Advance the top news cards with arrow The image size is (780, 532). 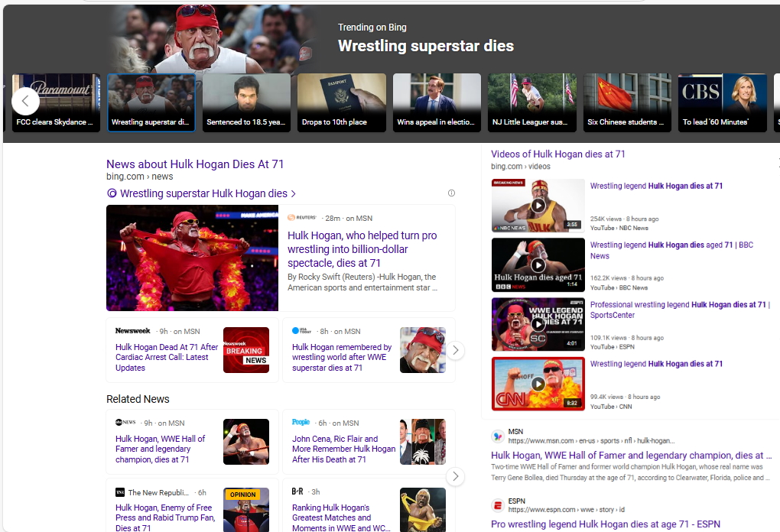[455, 350]
